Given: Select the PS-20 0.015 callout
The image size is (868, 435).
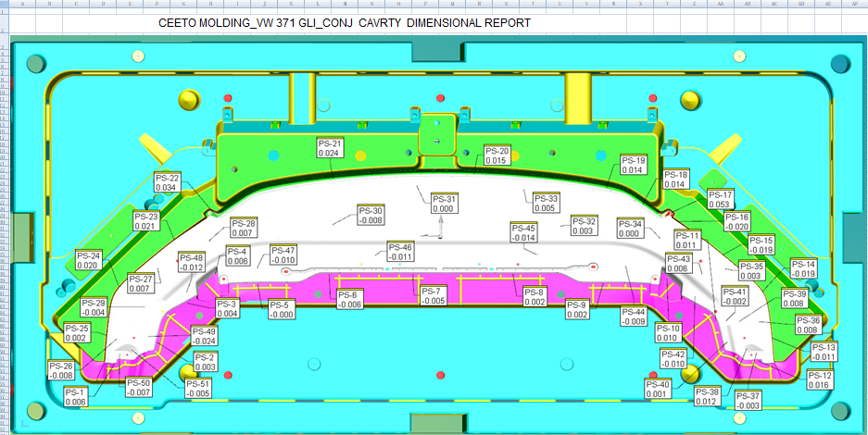Looking at the screenshot, I should (x=497, y=155).
